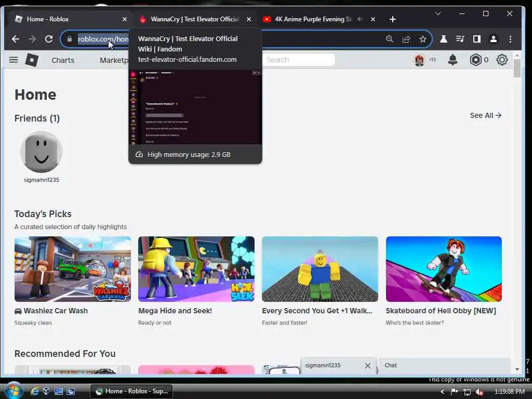Click the network tray icon
Viewport: 532px width, 399px height.
pyautogui.click(x=467, y=392)
